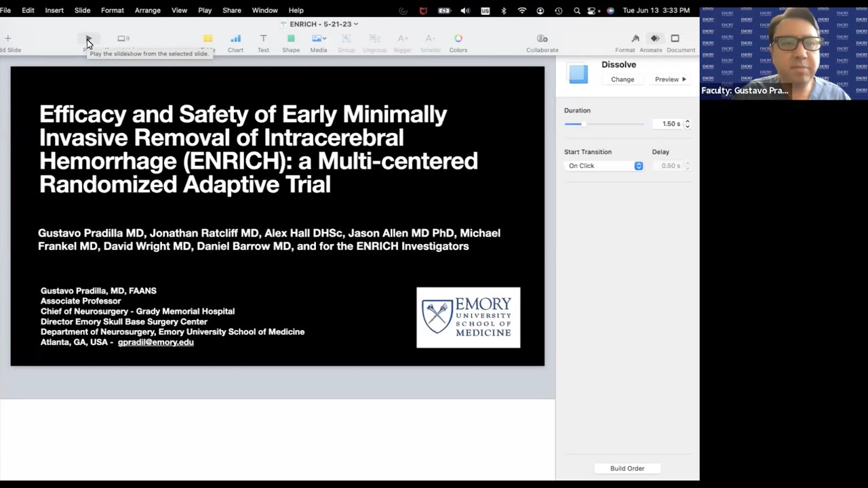Open the Arrange menu

click(x=148, y=10)
